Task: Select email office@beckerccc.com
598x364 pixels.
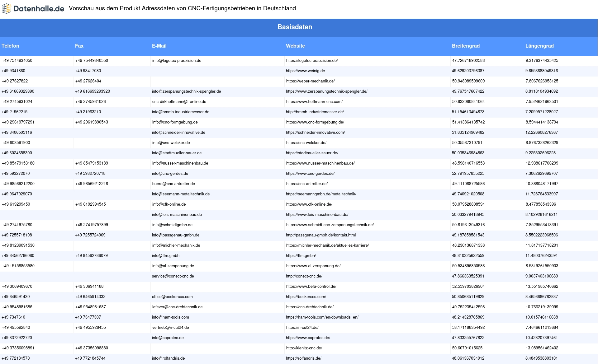Action: pos(172,297)
